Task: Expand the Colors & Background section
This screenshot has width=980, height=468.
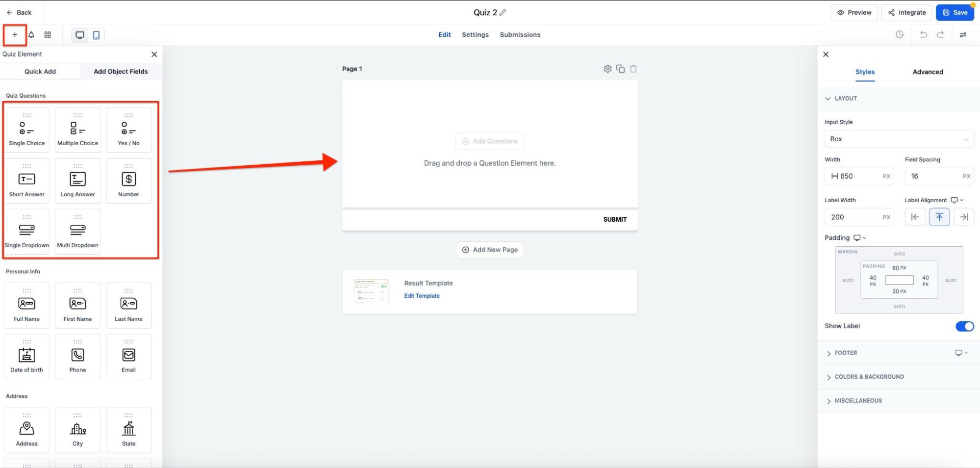Action: 869,377
